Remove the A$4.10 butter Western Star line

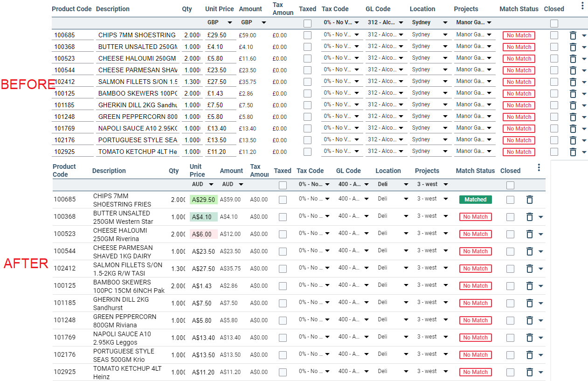[530, 217]
